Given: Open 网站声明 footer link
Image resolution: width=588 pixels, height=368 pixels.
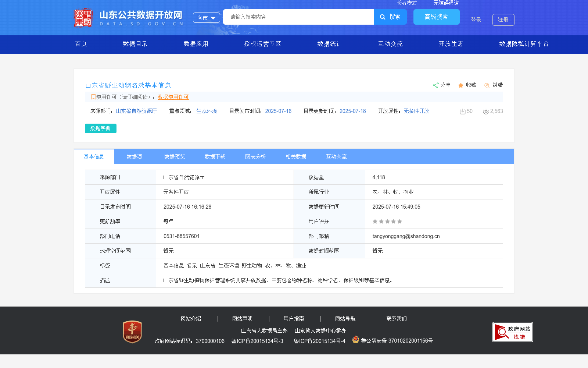Looking at the screenshot, I should (x=243, y=319).
